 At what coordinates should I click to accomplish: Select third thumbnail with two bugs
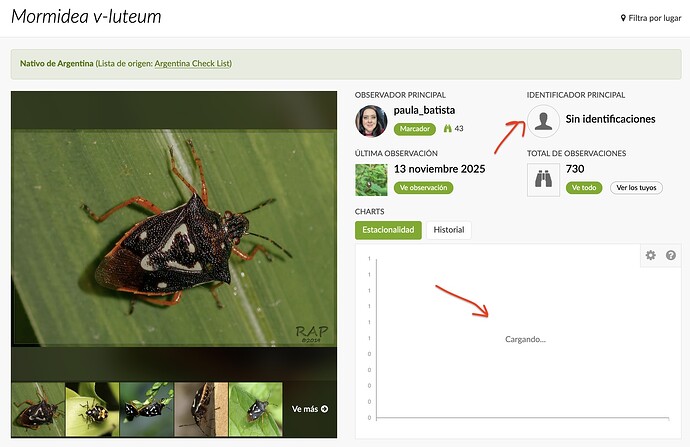click(147, 410)
